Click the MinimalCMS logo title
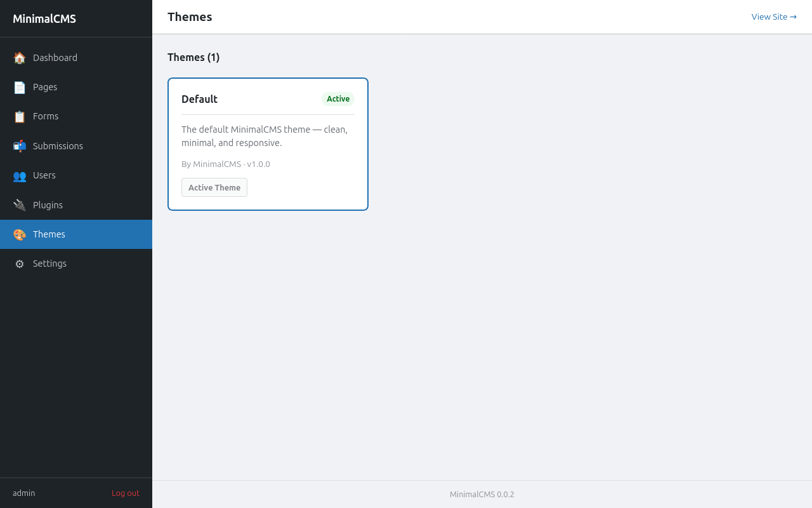812x508 pixels. tap(44, 19)
